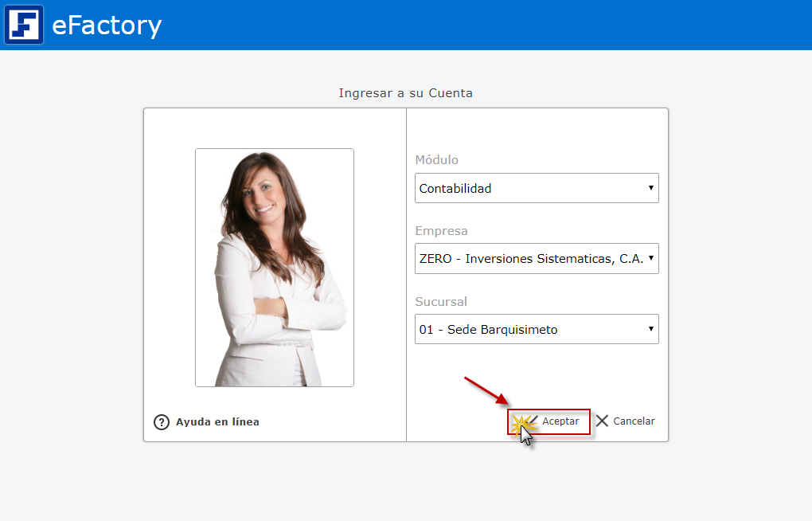Open the Empresa dropdown showing ZERO - Inversiones
The width and height of the screenshot is (812, 521).
click(529, 259)
